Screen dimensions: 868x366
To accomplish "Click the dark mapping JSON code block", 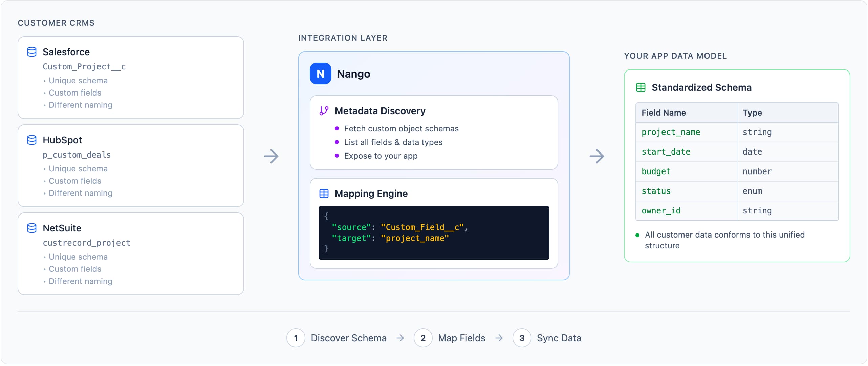I will coord(434,233).
